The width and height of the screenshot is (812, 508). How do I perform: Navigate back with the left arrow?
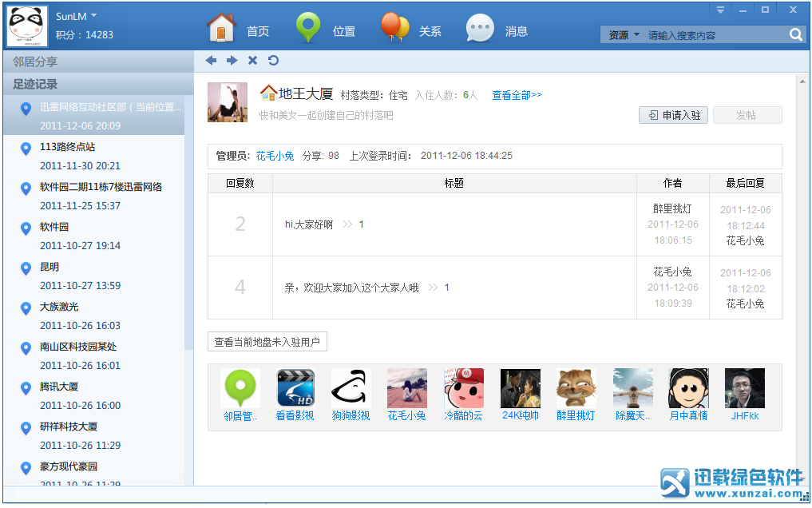point(211,61)
